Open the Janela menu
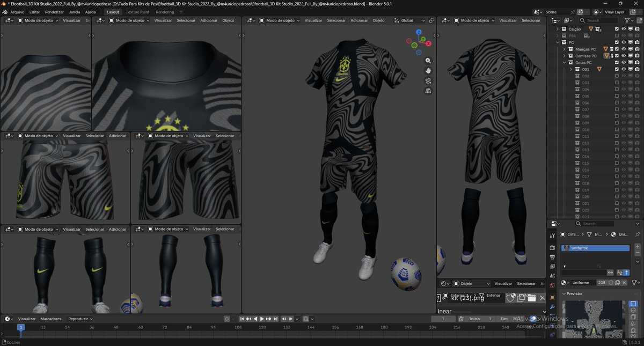This screenshot has width=644, height=346. [x=75, y=12]
